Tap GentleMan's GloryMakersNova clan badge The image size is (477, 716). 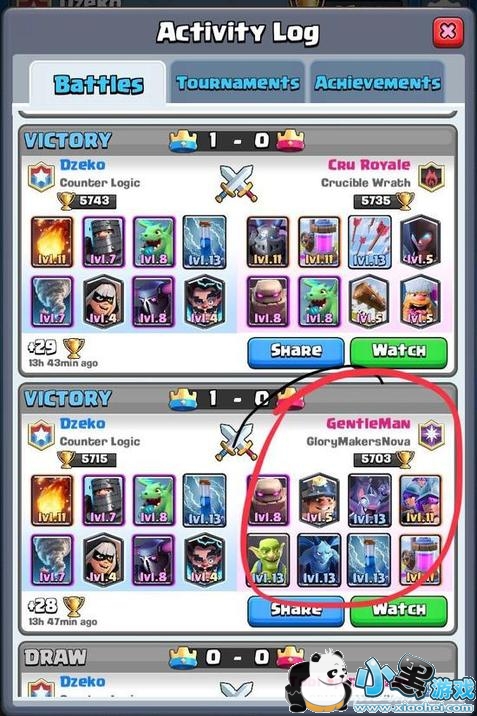(431, 434)
